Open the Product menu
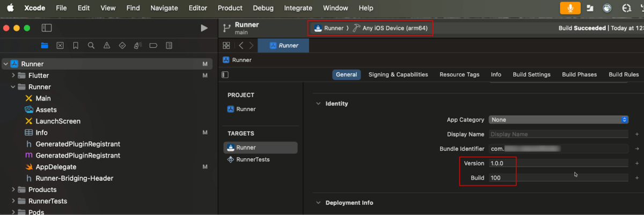Image resolution: width=644 pixels, height=215 pixels. pyautogui.click(x=230, y=8)
